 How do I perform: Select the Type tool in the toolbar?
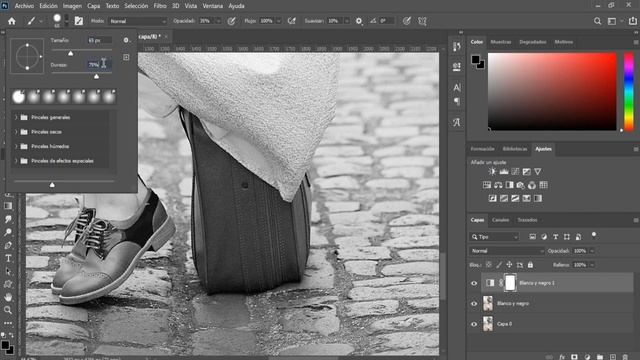click(x=8, y=258)
